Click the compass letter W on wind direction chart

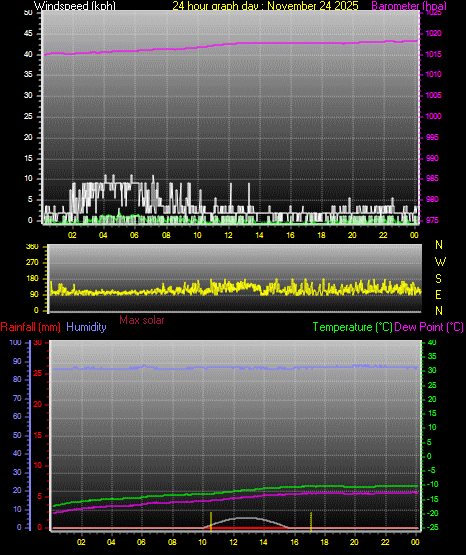440,262
